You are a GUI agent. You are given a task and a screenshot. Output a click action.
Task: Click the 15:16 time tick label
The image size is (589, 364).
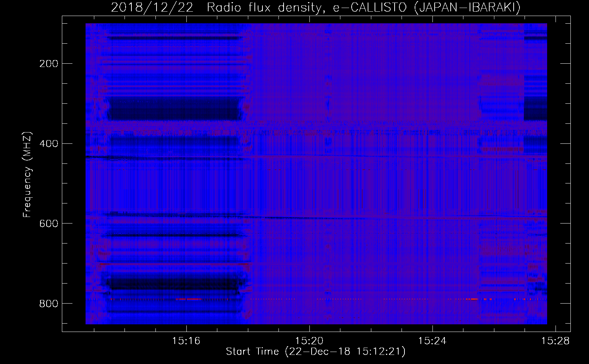click(186, 341)
